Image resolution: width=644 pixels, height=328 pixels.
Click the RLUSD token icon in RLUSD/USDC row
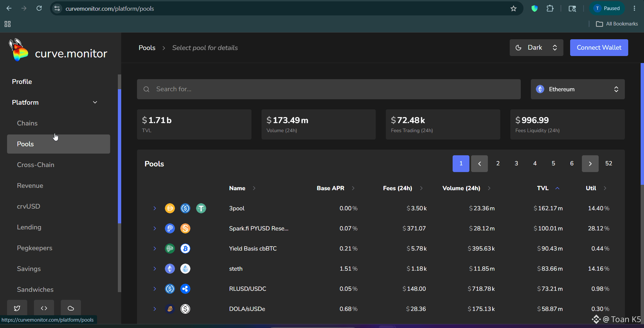170,289
